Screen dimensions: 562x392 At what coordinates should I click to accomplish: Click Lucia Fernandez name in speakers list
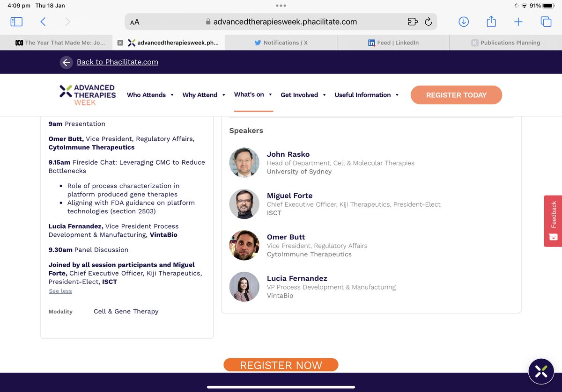(x=297, y=278)
